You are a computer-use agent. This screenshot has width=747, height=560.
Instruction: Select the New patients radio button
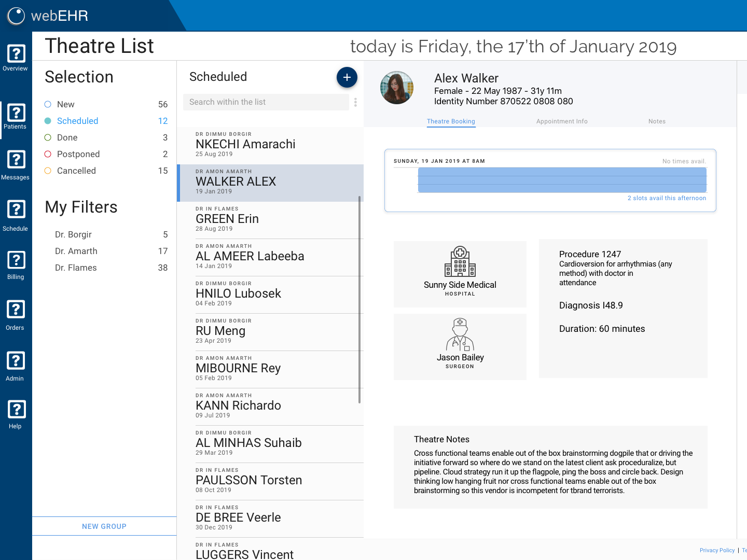click(47, 104)
